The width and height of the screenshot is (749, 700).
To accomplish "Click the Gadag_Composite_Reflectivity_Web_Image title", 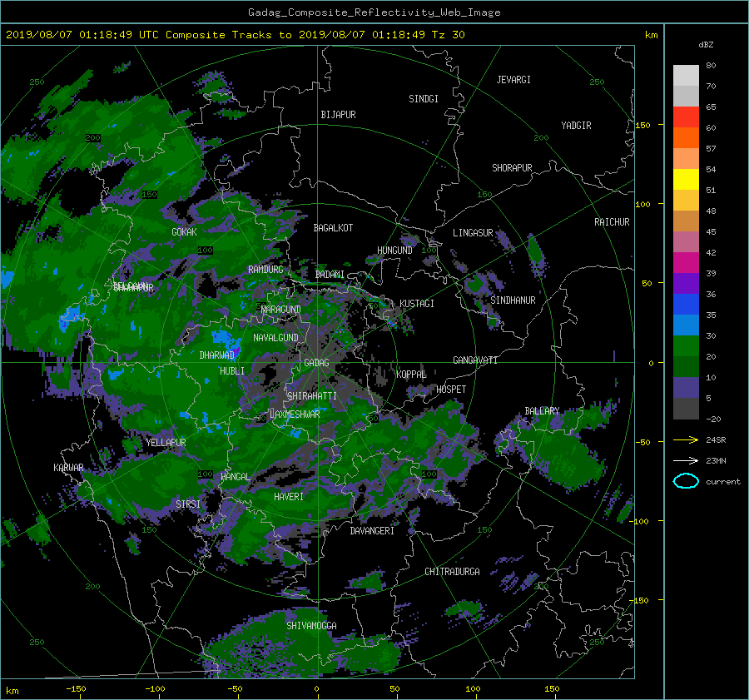I will pos(374,12).
